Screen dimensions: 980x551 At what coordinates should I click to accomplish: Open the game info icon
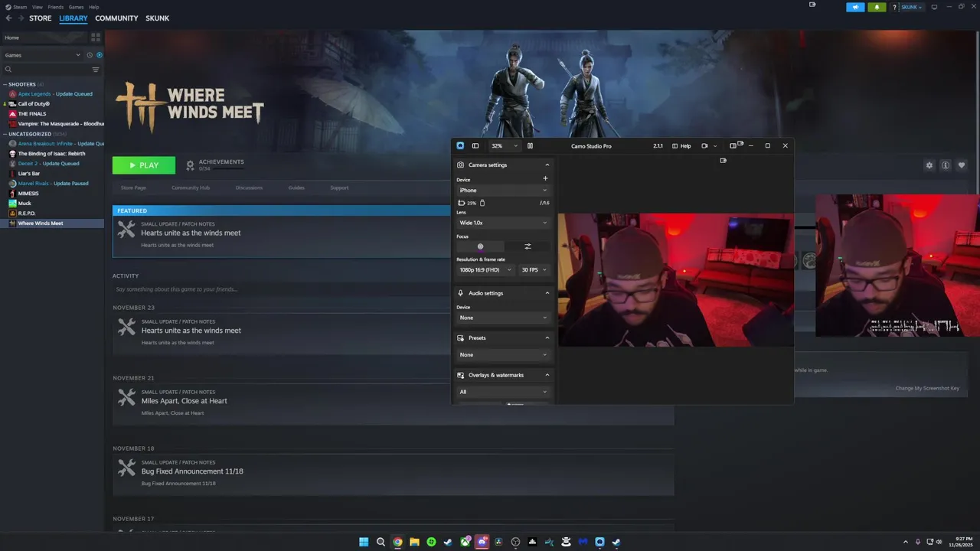(x=946, y=165)
